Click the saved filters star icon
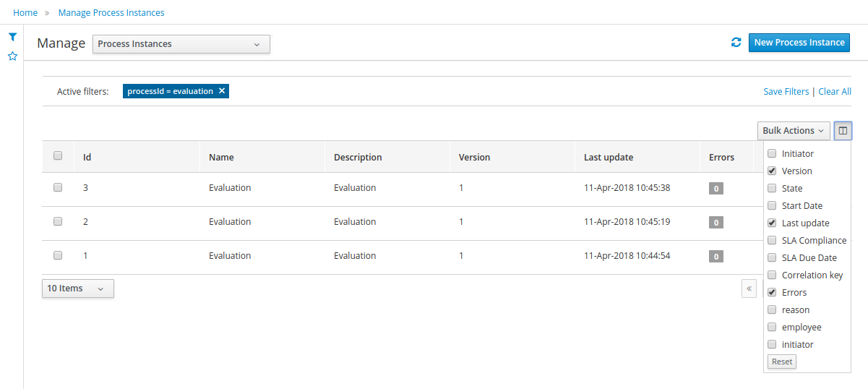 tap(12, 56)
